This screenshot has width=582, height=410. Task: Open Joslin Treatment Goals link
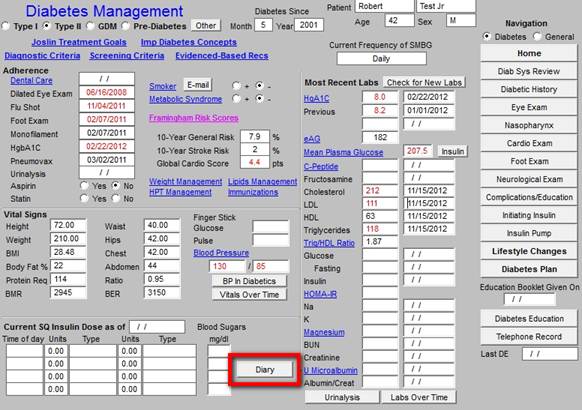click(79, 42)
